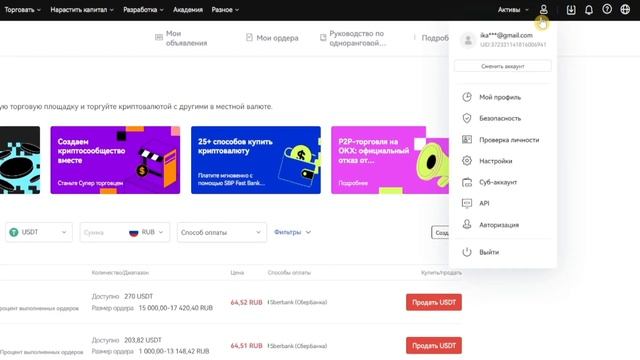Open the 25+ способов купить криптовалюту banner

[256, 160]
